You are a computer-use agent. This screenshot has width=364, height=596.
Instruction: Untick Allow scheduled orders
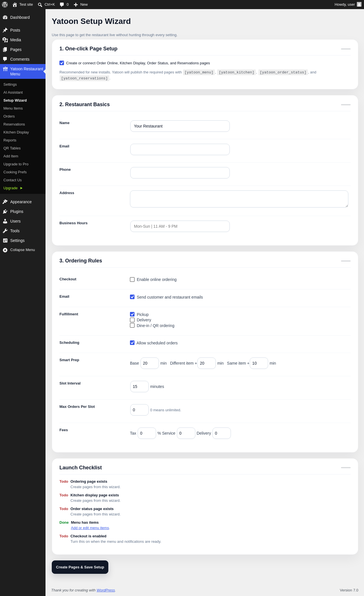pos(132,343)
